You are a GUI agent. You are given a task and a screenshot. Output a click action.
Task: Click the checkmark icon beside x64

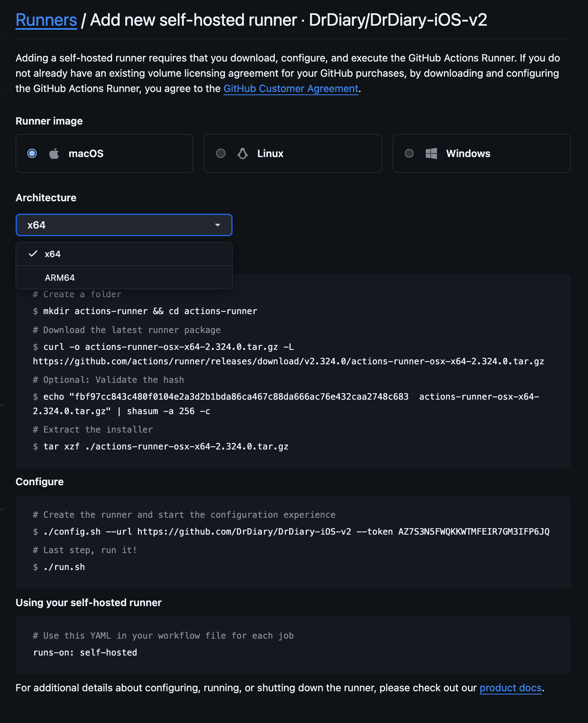[x=33, y=253]
